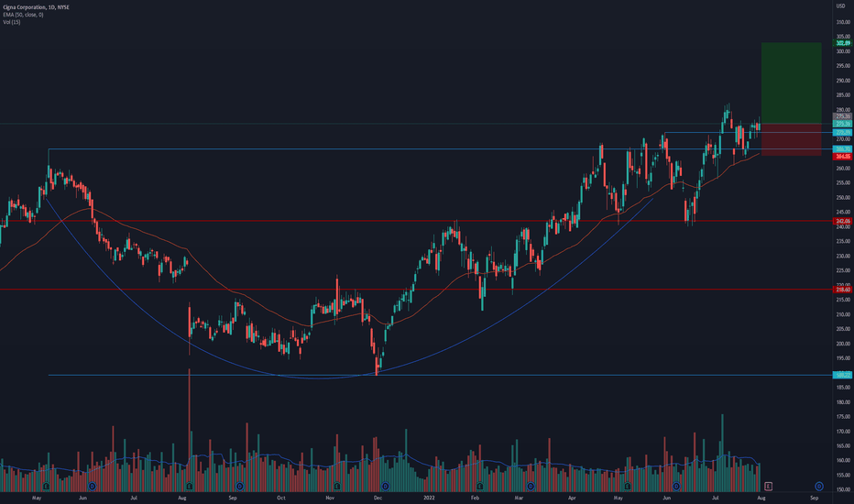Select the EMA (50, close, 0) indicator label
Viewport: 854px width, 504px height.
23,15
